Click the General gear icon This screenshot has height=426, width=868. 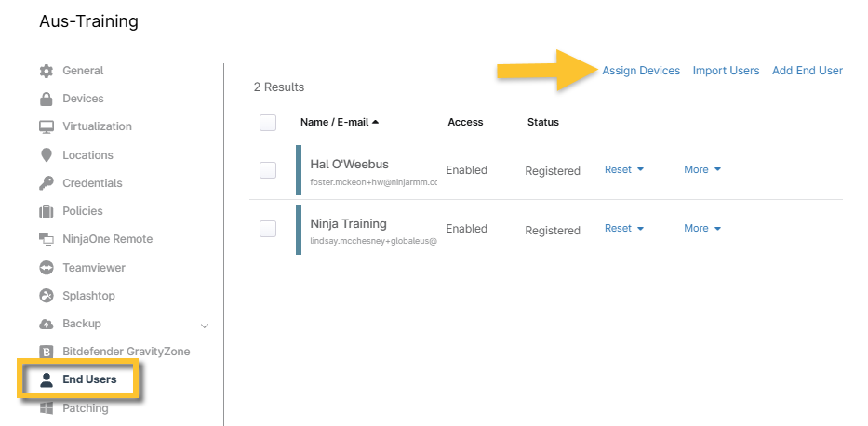coord(46,71)
